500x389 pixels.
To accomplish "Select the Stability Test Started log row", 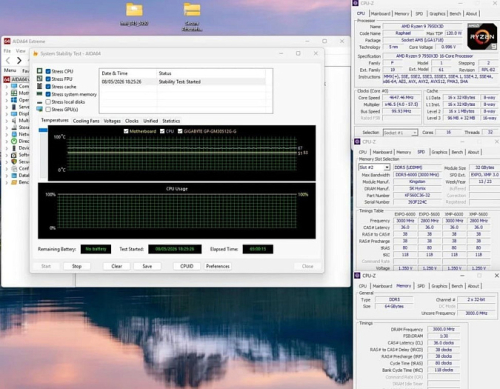I will [183, 82].
